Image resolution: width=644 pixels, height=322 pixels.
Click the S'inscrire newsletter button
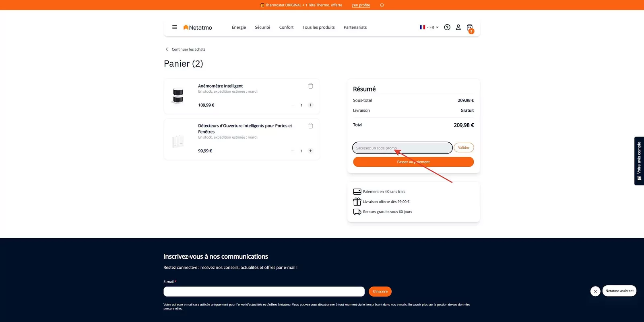pyautogui.click(x=380, y=292)
